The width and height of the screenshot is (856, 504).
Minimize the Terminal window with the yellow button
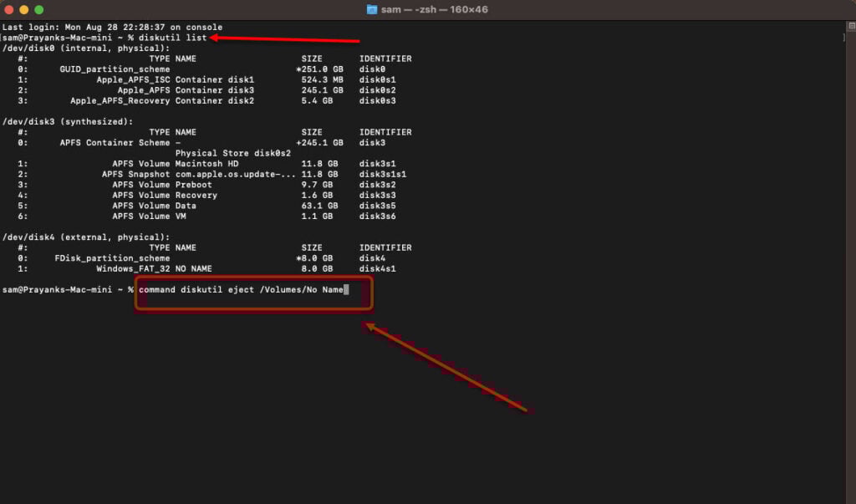pos(23,9)
